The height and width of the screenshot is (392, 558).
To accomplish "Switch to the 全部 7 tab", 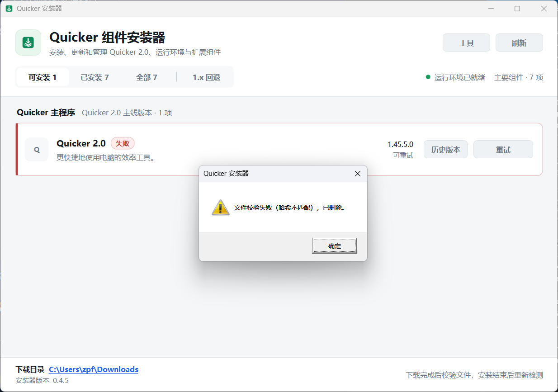I will [x=147, y=77].
